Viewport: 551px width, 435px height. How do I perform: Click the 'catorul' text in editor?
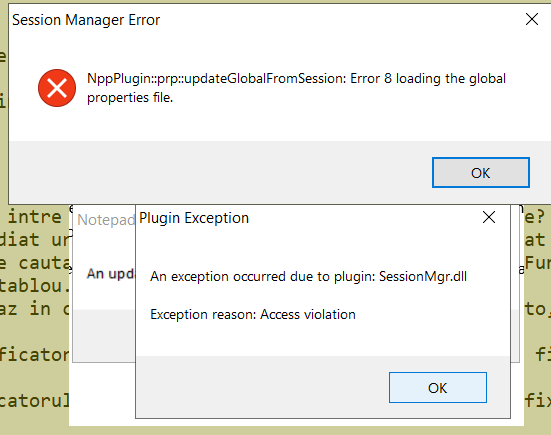pyautogui.click(x=34, y=400)
